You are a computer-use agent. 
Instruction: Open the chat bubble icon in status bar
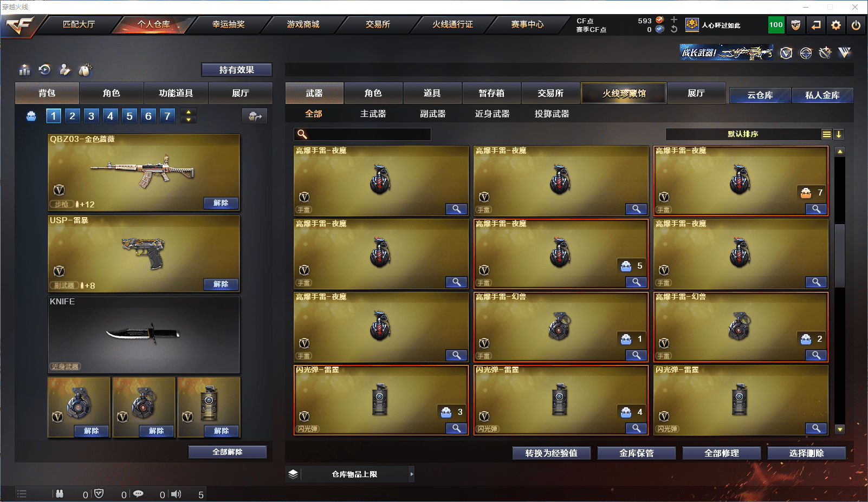[138, 494]
